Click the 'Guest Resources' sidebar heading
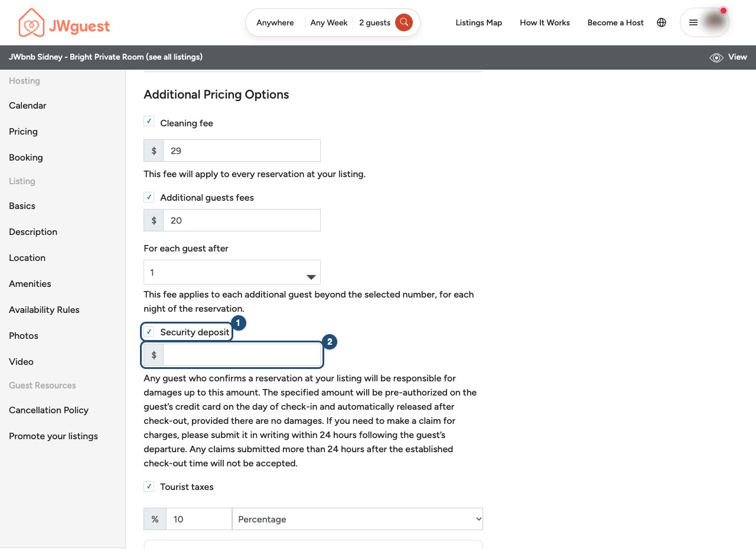 [43, 385]
